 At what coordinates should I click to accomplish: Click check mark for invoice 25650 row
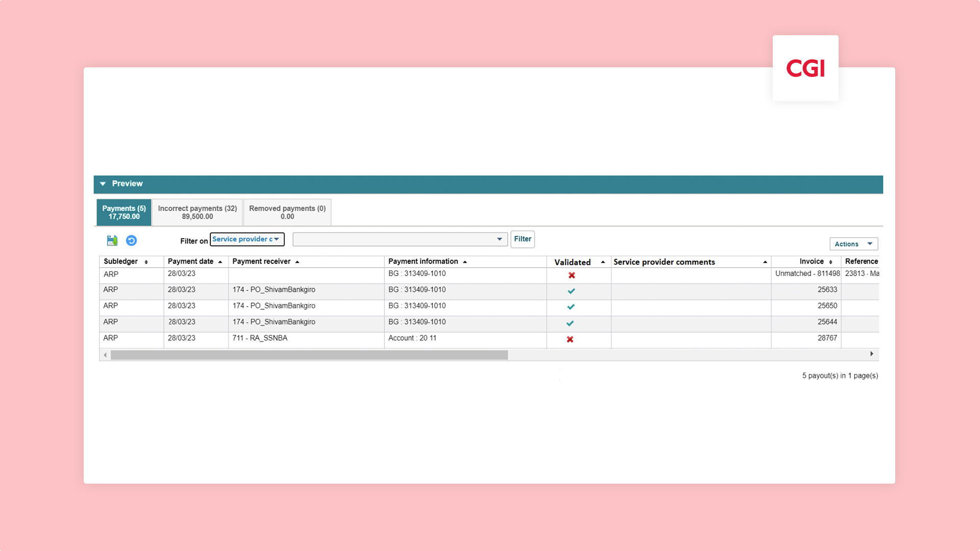tap(571, 307)
